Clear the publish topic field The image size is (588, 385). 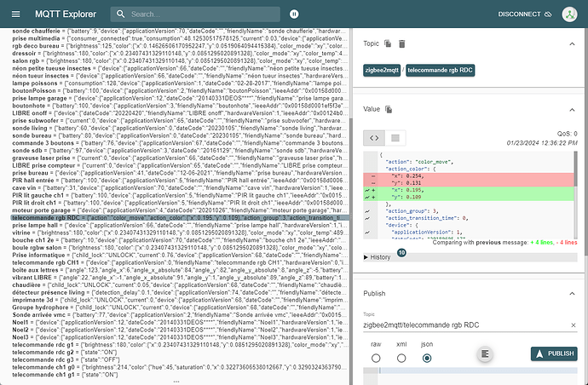coord(573,325)
